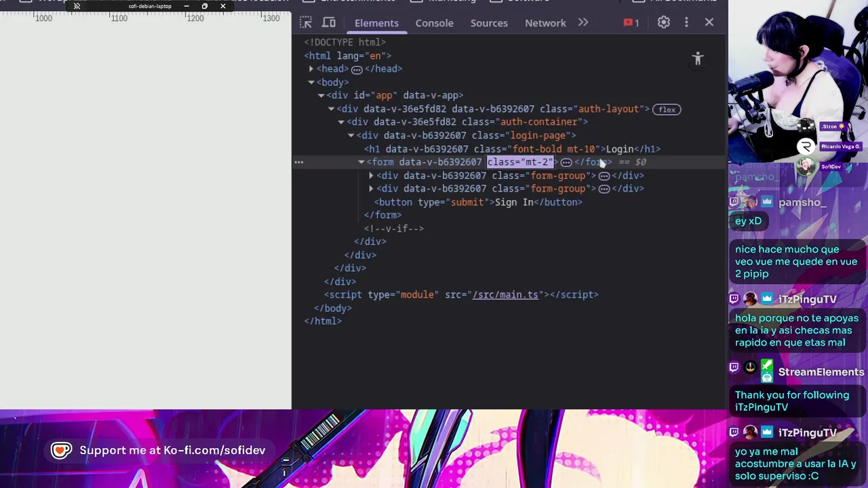The width and height of the screenshot is (868, 488).
Task: Click the Ko-fi.com/sofidev support text
Action: click(172, 451)
